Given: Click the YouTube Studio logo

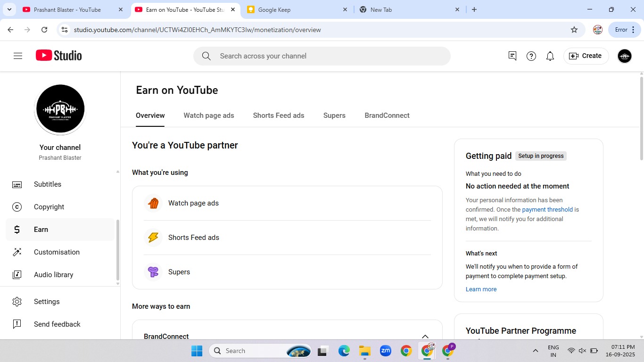Looking at the screenshot, I should 59,56.
